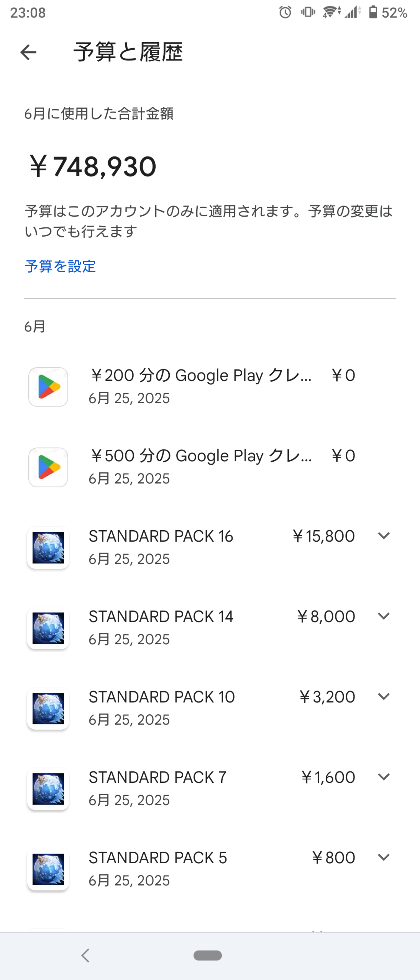The image size is (420, 980).
Task: Expand the STANDARD PACK 5 chevron
Action: tap(383, 857)
